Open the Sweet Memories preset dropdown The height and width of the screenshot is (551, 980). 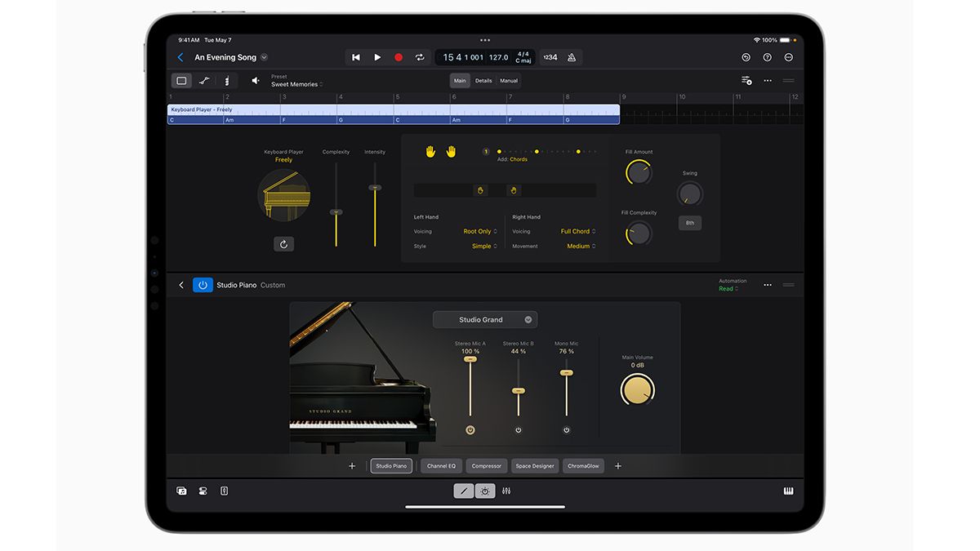pyautogui.click(x=296, y=83)
